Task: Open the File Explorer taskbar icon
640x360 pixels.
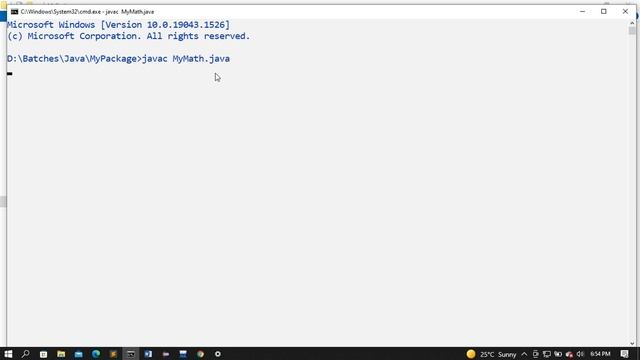Action: pyautogui.click(x=61, y=354)
